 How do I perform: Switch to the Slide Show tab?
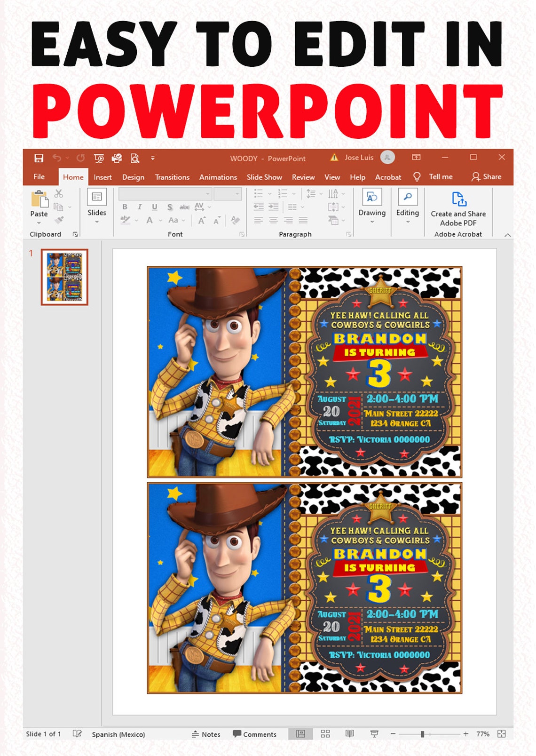[264, 177]
